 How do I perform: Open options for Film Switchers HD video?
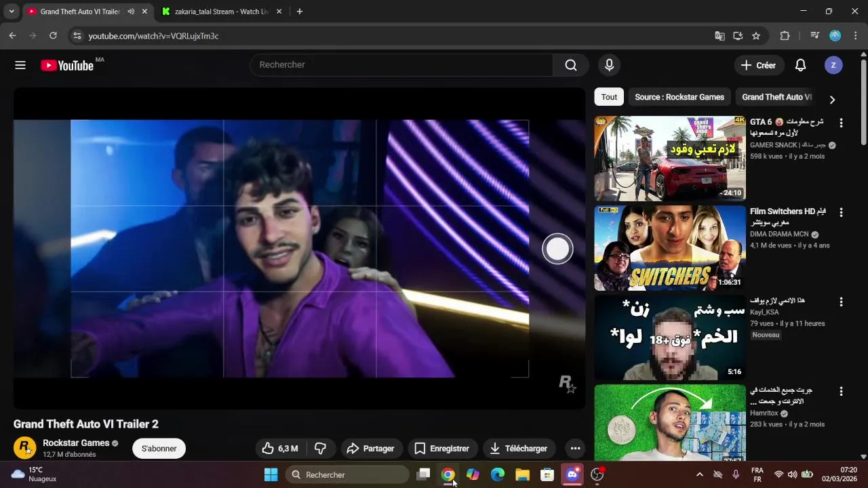[841, 212]
